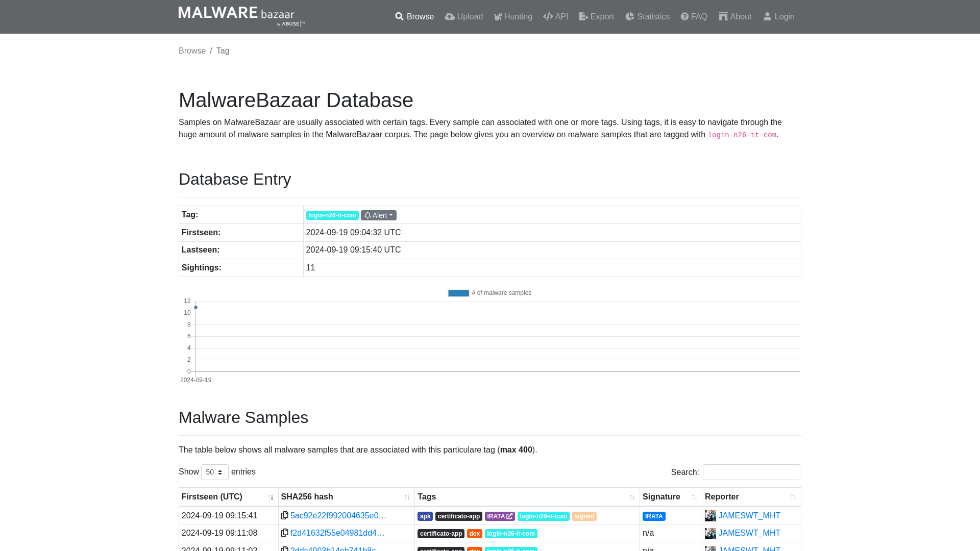The image size is (980, 551).
Task: Copy the hash 5ac92e22f992004635e0
Action: pos(284,516)
